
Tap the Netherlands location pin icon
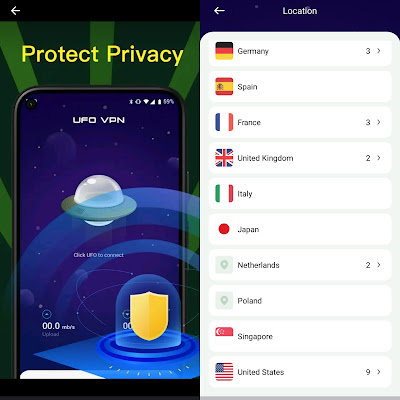click(224, 265)
